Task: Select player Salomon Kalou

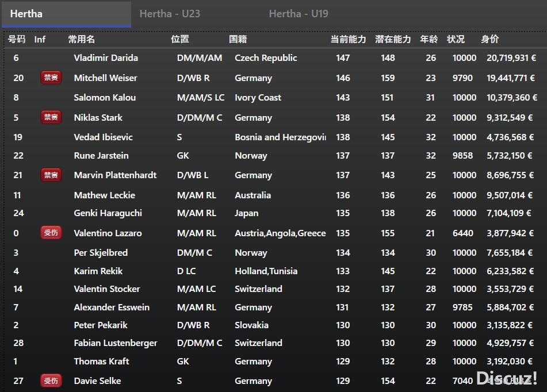Action: (105, 98)
